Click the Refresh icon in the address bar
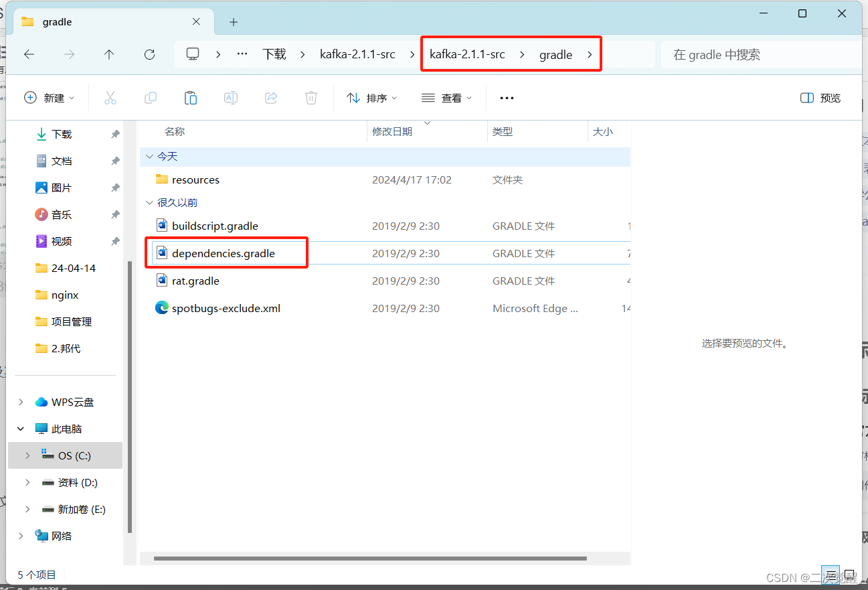Viewport: 868px width, 590px height. (x=149, y=54)
